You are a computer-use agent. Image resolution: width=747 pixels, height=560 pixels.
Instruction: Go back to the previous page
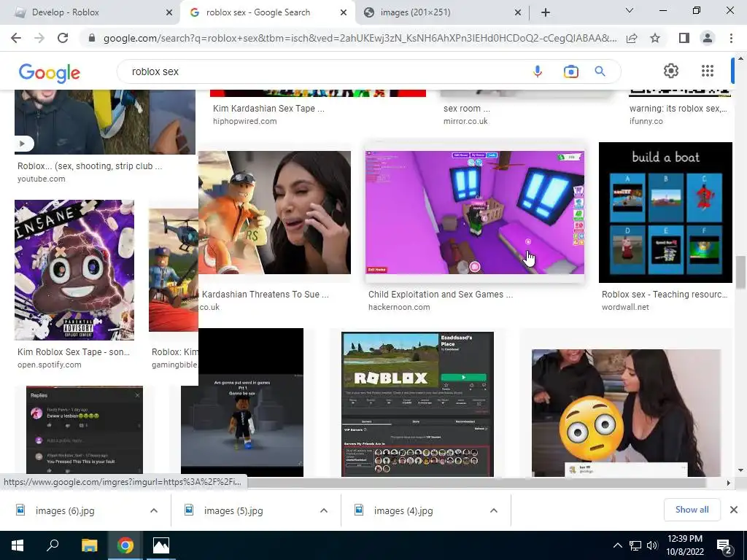(x=16, y=38)
